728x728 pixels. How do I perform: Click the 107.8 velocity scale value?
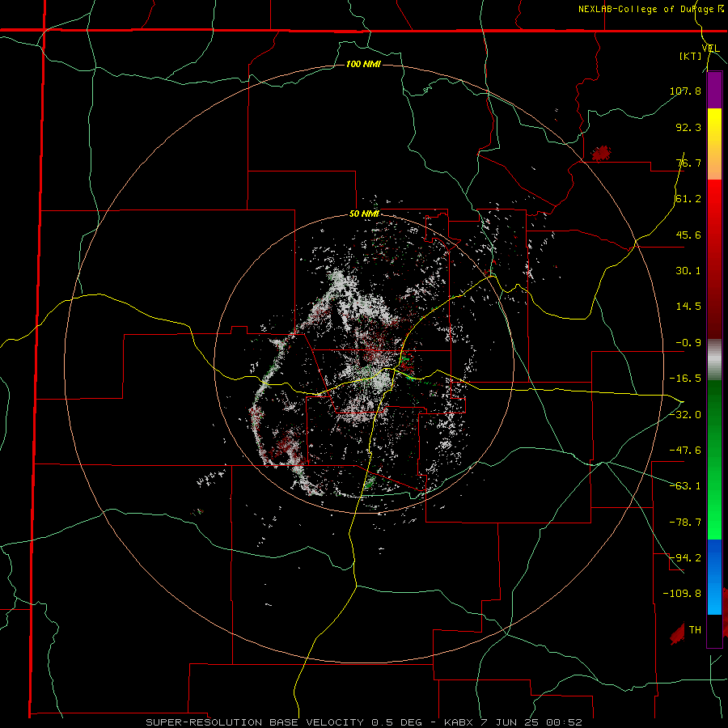(x=685, y=91)
